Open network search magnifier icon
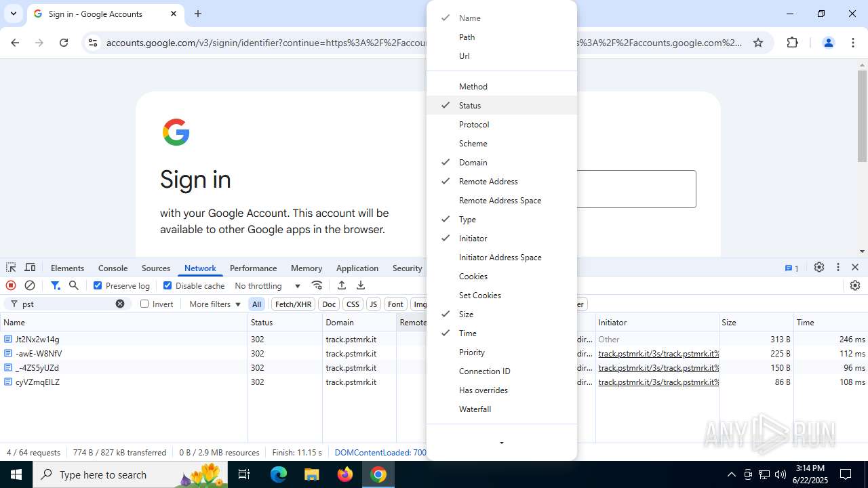Screen dimensions: 868x488 74,285
